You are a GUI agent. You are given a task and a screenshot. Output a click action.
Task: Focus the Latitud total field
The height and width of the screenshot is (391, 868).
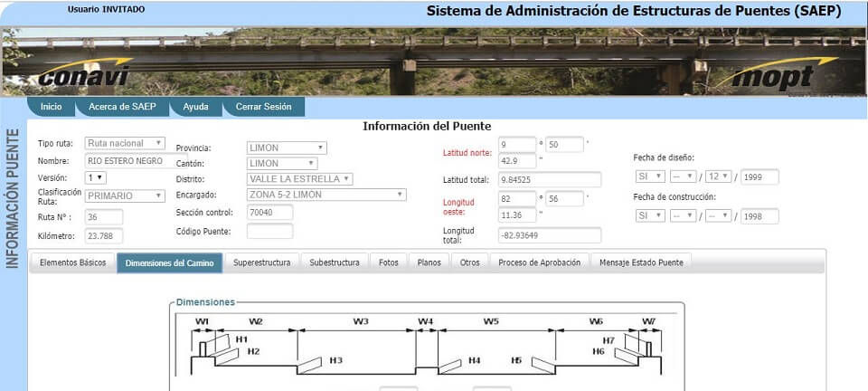pyautogui.click(x=550, y=180)
